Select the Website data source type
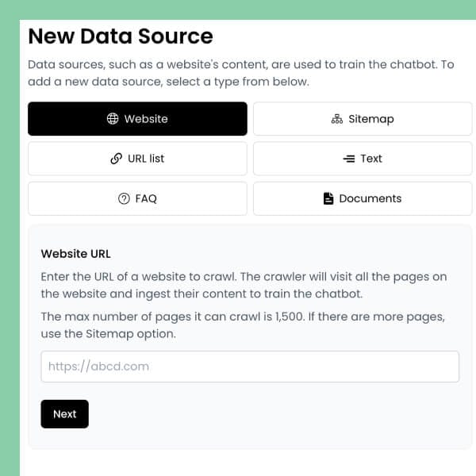The height and width of the screenshot is (476, 476). tap(137, 119)
